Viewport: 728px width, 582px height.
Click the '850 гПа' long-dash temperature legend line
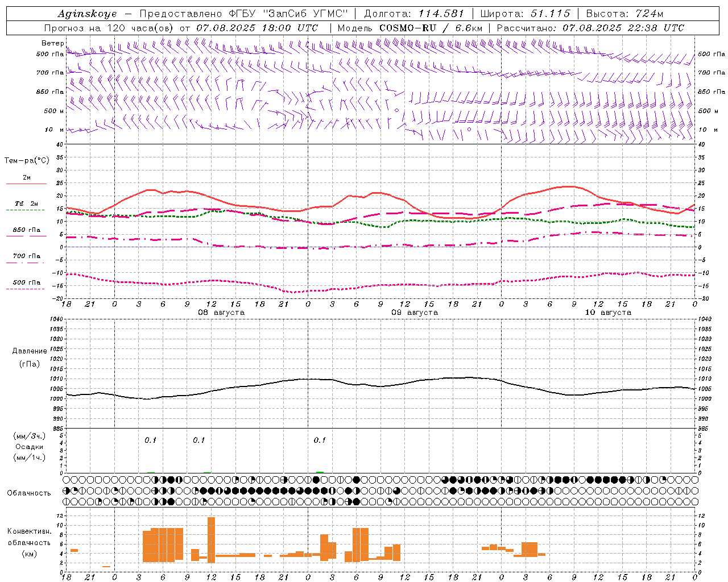pyautogui.click(x=26, y=236)
